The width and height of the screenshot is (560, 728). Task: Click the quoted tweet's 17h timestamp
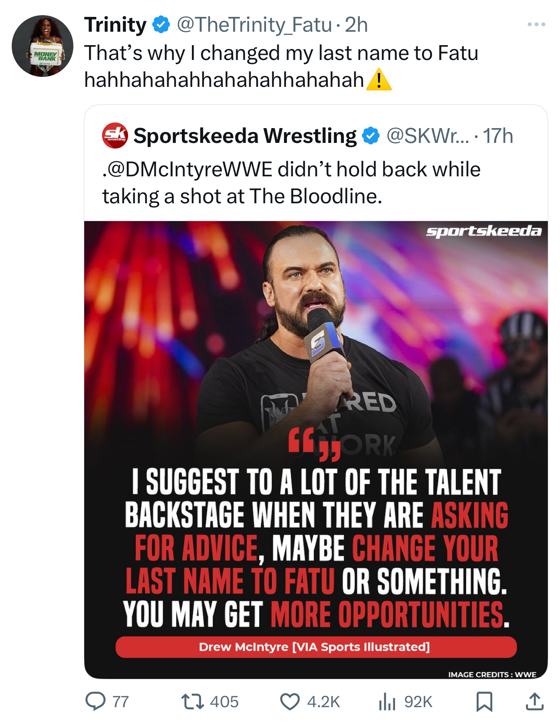pyautogui.click(x=498, y=136)
